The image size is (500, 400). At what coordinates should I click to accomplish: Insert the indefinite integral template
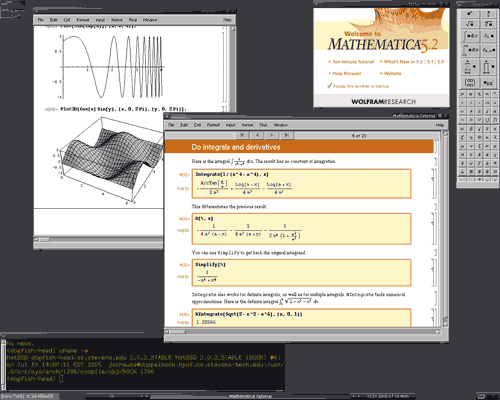470,36
